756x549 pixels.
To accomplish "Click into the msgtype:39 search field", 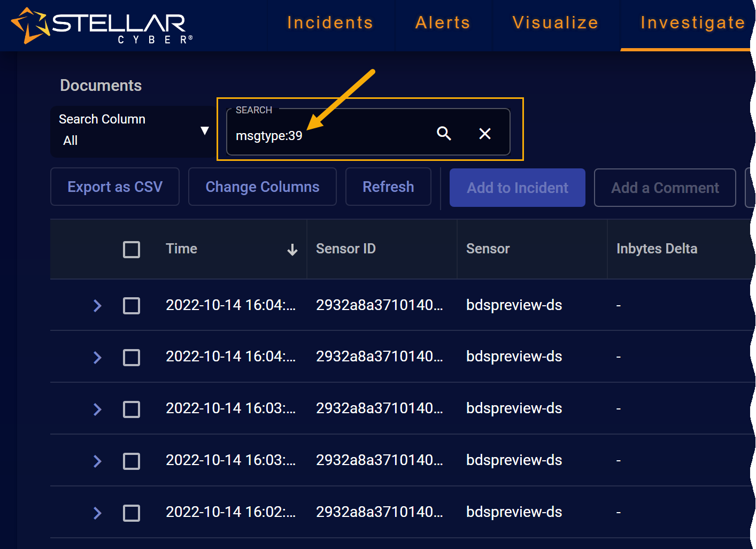I will click(331, 136).
